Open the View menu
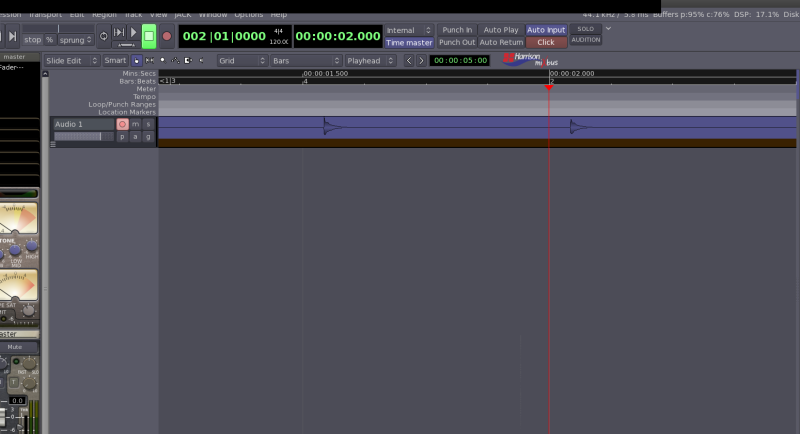This screenshot has width=800, height=434. [159, 15]
